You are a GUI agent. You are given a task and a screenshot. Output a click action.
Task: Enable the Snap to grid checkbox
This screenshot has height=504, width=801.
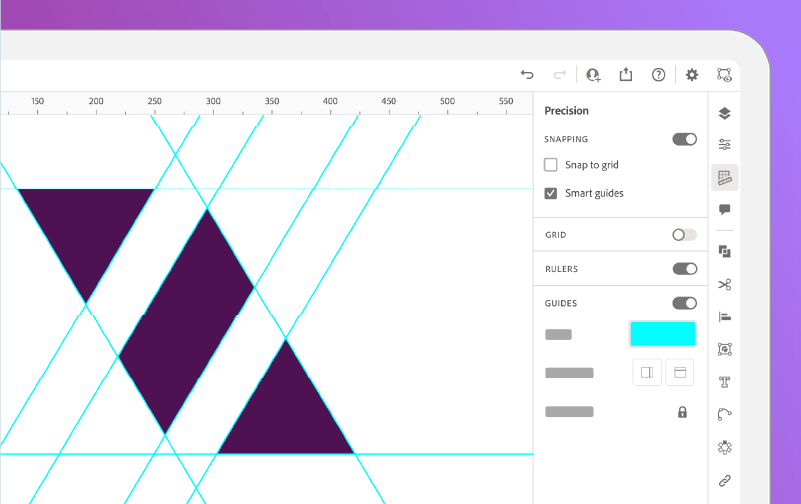[x=551, y=165]
